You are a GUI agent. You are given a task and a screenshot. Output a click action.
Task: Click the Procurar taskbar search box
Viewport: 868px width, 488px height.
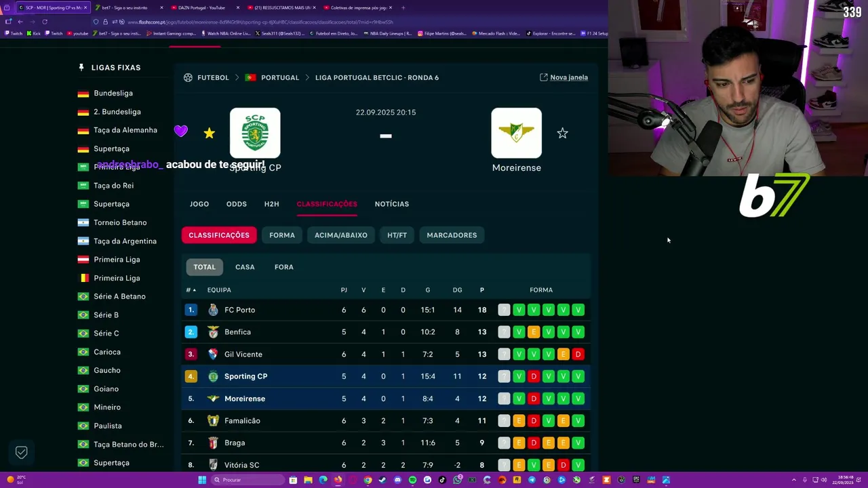pos(248,480)
